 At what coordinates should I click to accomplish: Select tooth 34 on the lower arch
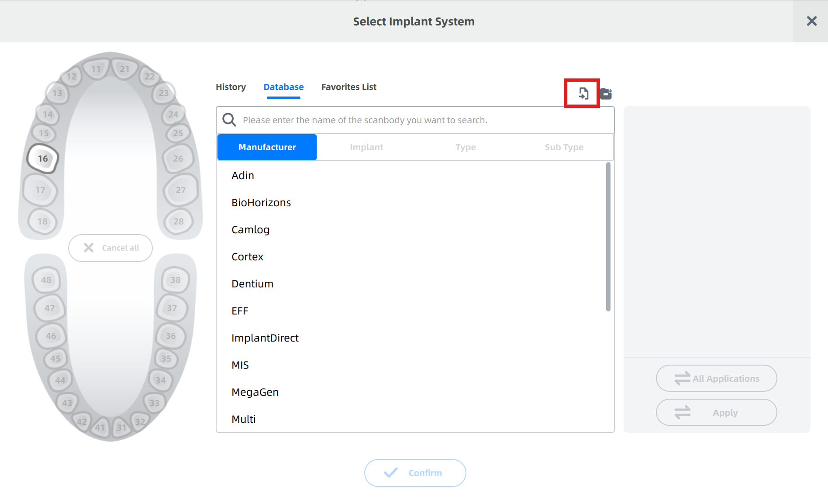click(161, 380)
